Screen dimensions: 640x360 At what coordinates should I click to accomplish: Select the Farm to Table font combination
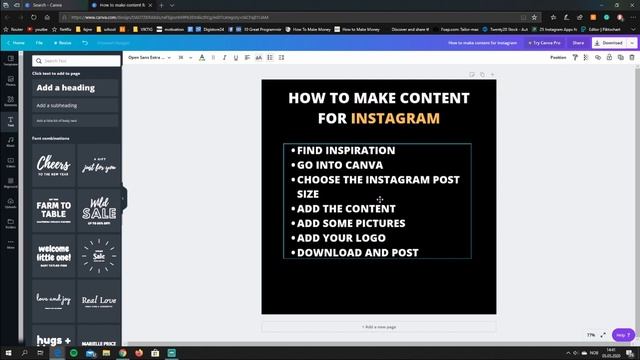pos(53,211)
